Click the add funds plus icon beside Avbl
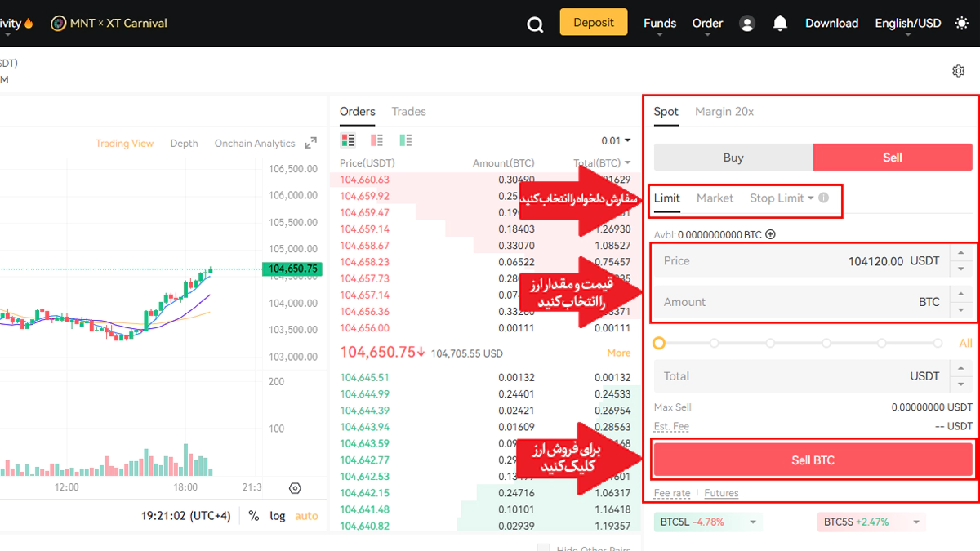This screenshot has width=980, height=551. coord(770,234)
